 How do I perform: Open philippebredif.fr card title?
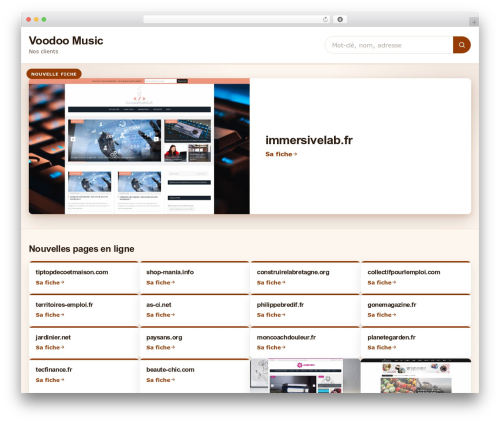(x=280, y=305)
